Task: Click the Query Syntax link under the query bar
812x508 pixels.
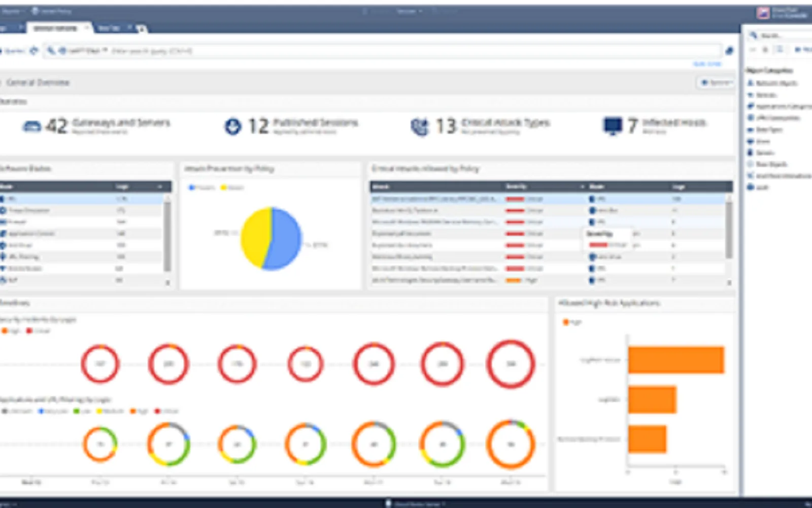Action: tap(707, 63)
